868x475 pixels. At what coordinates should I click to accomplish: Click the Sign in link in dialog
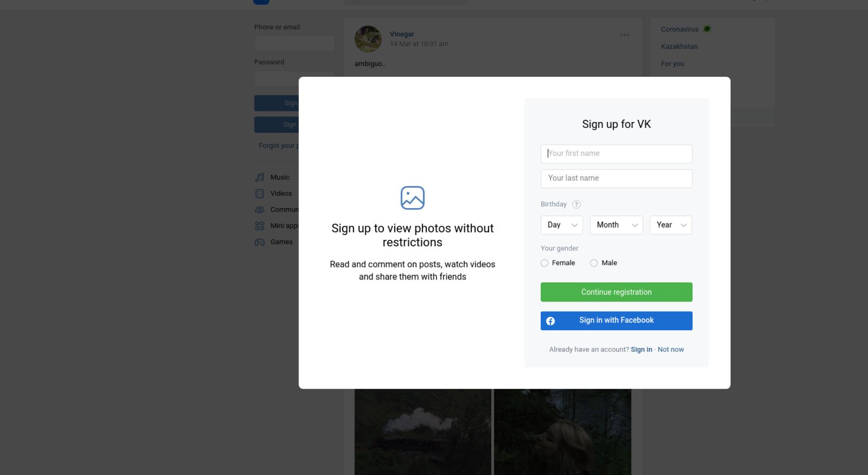[641, 349]
